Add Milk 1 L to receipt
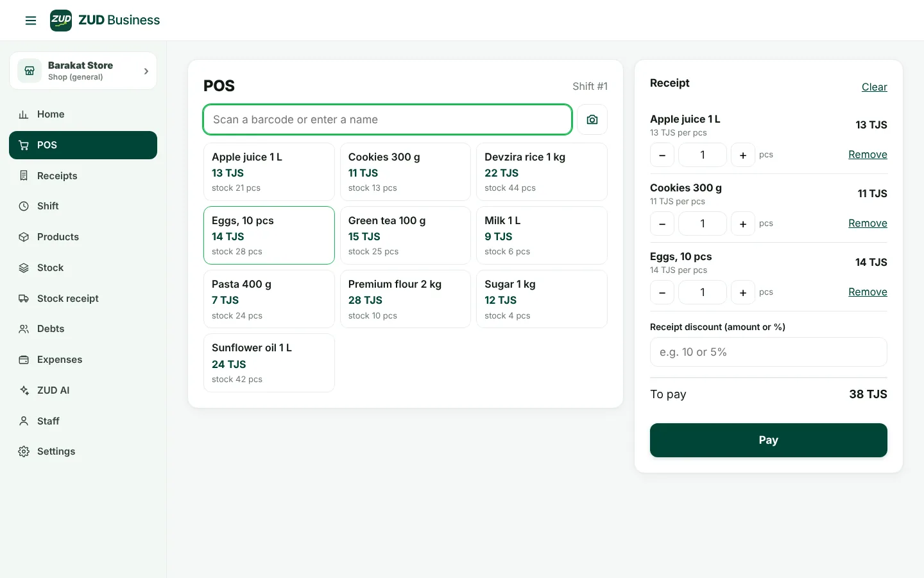 tap(542, 236)
